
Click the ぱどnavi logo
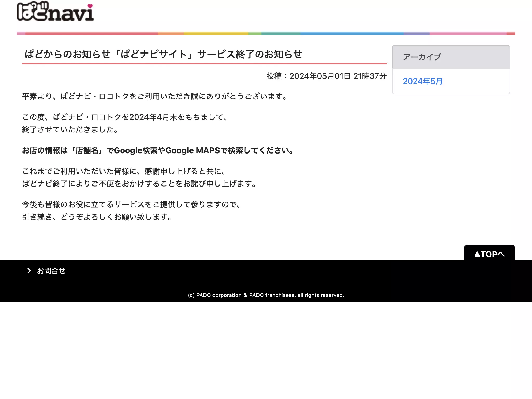point(55,11)
